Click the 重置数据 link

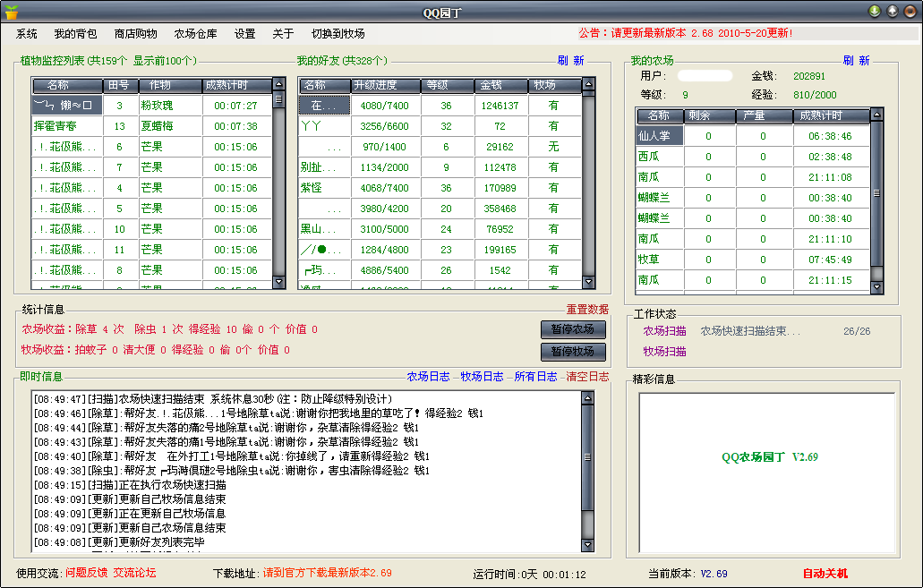pos(586,308)
